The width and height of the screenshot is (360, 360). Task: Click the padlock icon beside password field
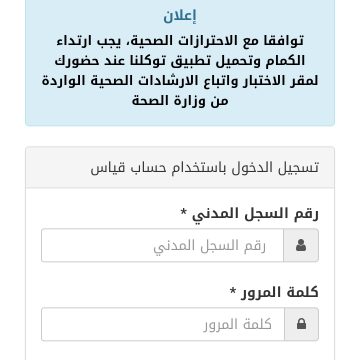pyautogui.click(x=301, y=324)
